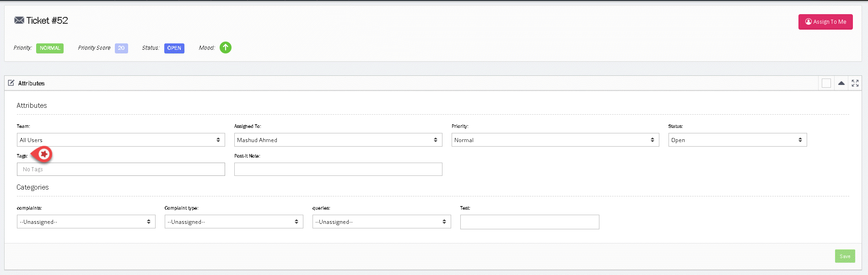
Task: Click the Assign To Me button
Action: point(825,22)
